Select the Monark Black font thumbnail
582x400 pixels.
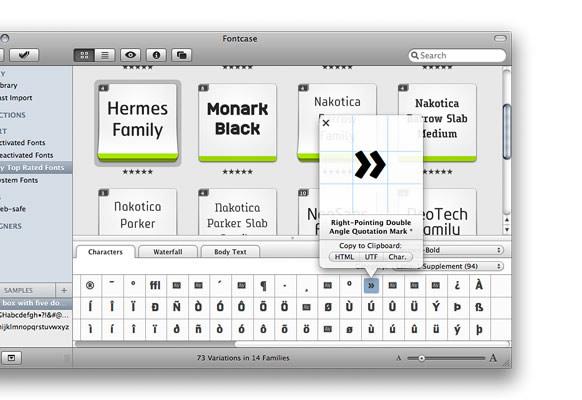[238, 122]
